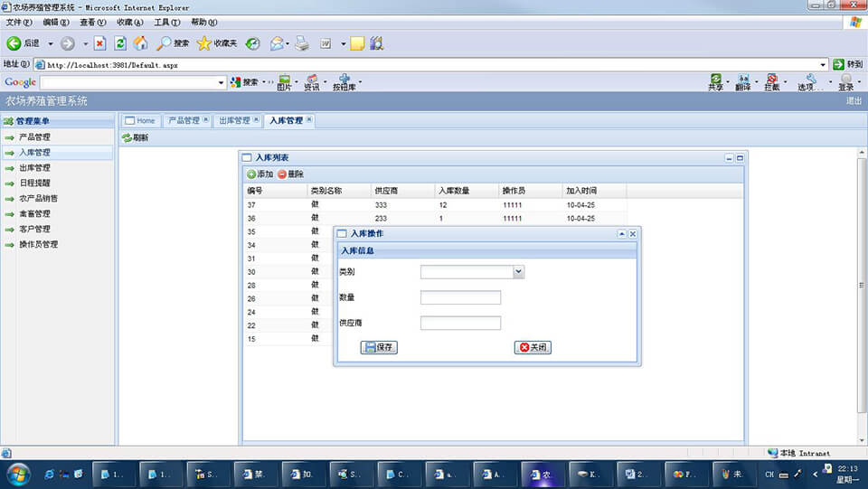Image resolution: width=868 pixels, height=489 pixels.
Task: Switch to the Home tab
Action: point(141,120)
